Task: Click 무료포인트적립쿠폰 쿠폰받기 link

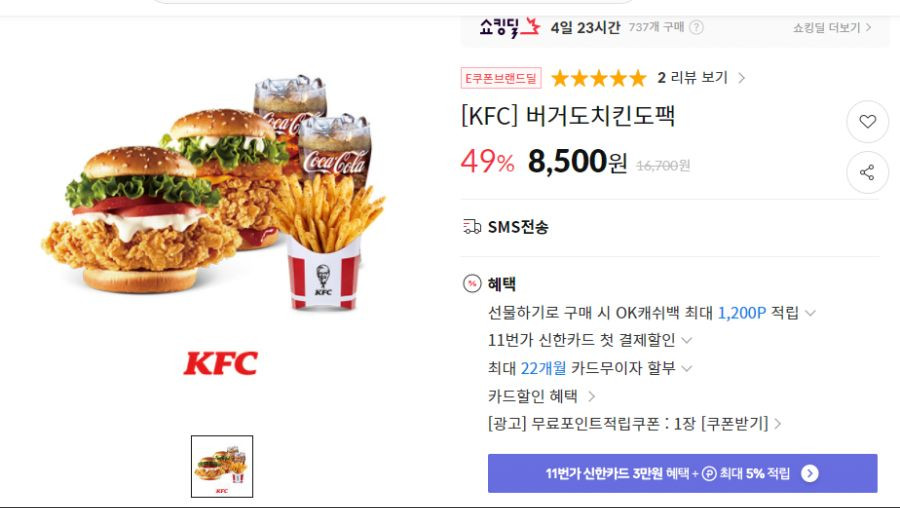Action: 634,424
